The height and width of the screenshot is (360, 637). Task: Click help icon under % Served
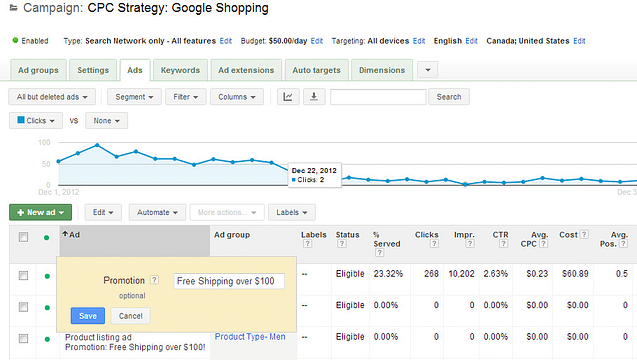click(379, 253)
